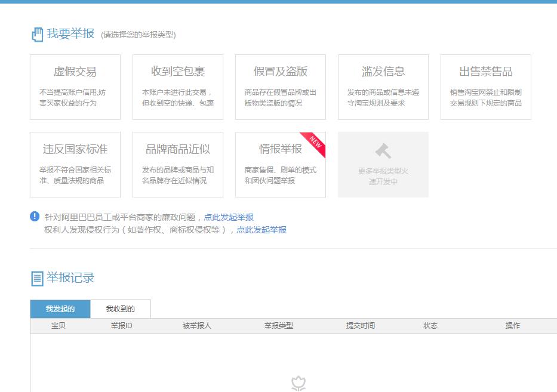Select the 收到空包裹 report type
This screenshot has width=557, height=392.
[x=178, y=87]
